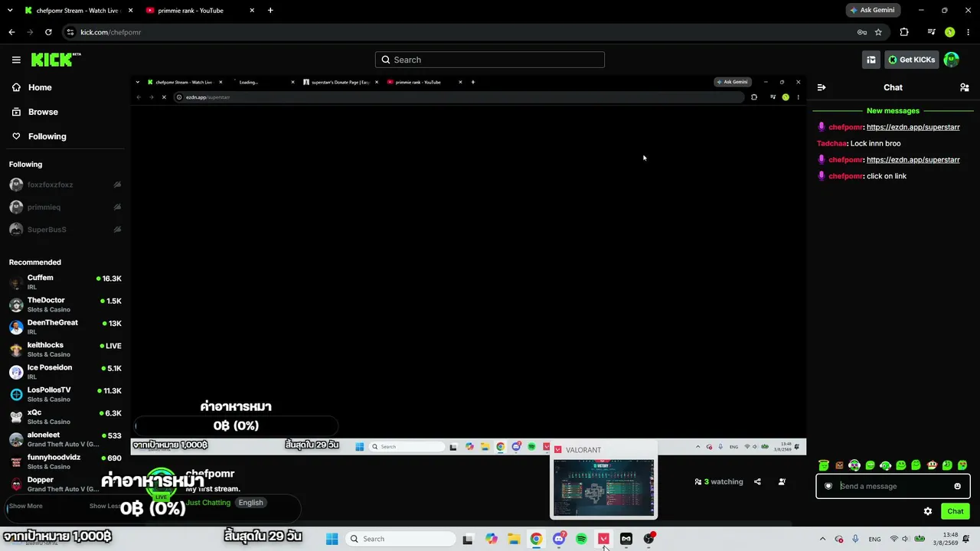Click the Windows taskbar Search box
Viewport: 980px width, 551px height.
[399, 539]
